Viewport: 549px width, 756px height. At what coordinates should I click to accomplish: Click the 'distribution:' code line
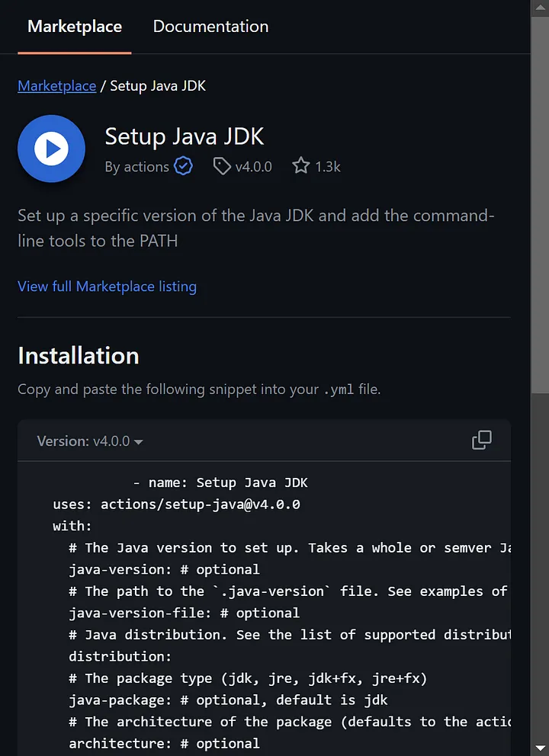120,656
